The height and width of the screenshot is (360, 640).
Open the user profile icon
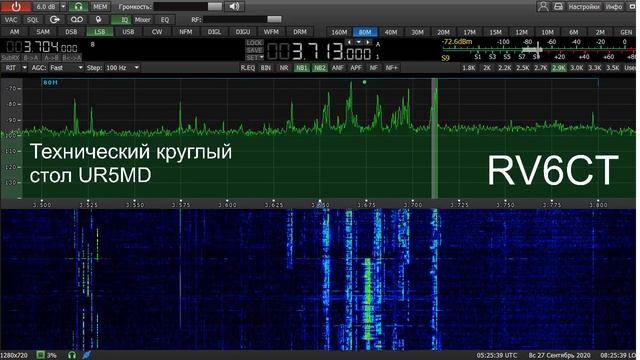point(543,7)
